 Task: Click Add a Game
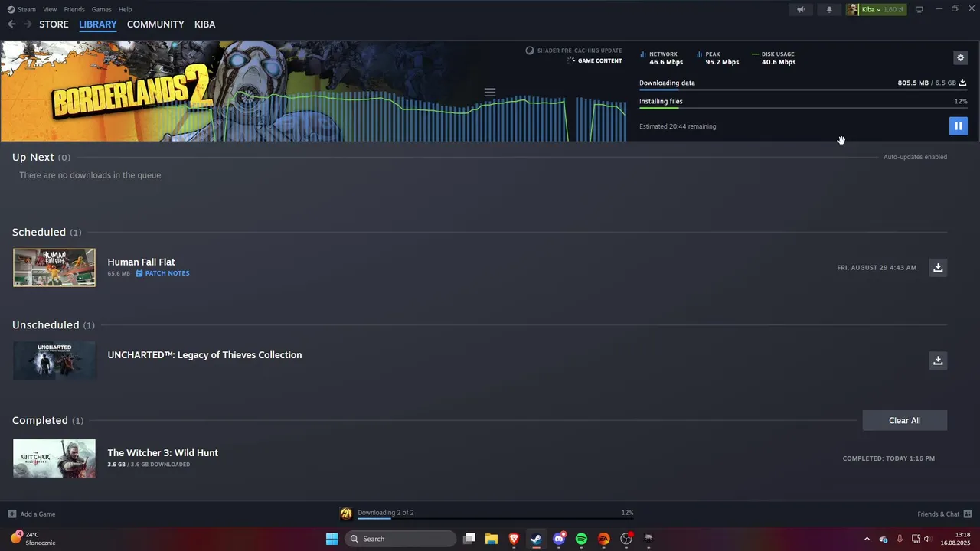tap(38, 514)
